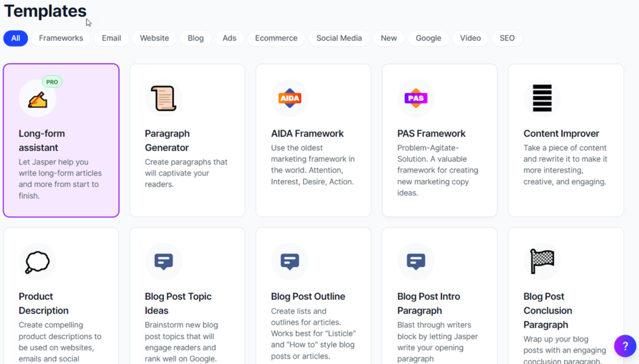Click the Content Improver stacked-lines icon
Image resolution: width=639 pixels, height=364 pixels.
pos(542,98)
